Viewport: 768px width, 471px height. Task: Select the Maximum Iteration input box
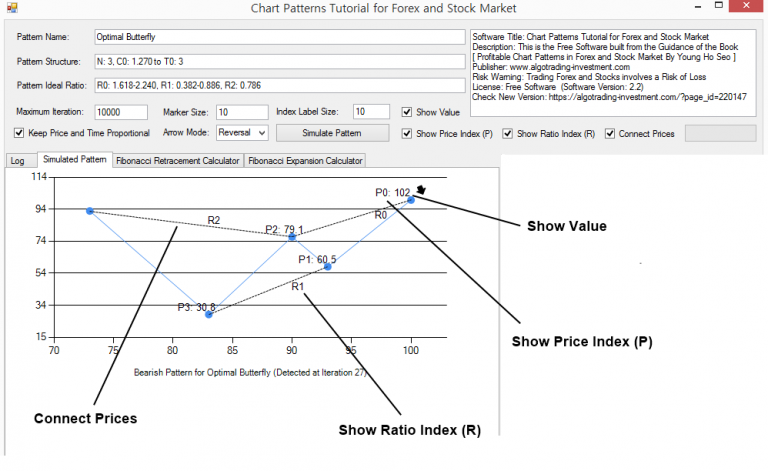tap(120, 112)
